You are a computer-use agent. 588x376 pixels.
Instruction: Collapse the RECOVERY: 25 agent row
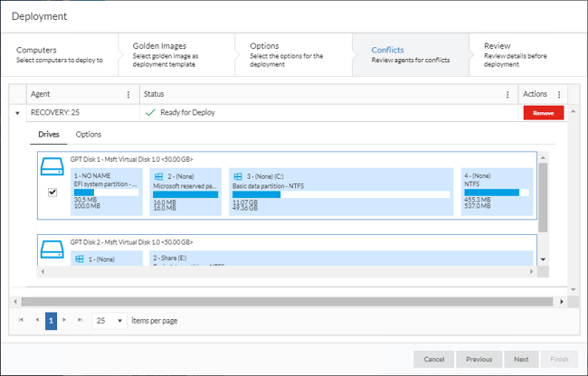click(17, 113)
